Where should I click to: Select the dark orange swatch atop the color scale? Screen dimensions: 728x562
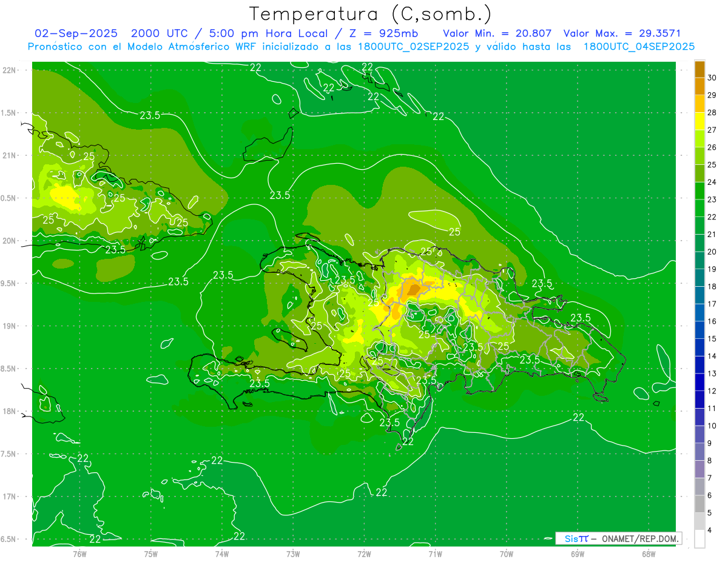[699, 69]
